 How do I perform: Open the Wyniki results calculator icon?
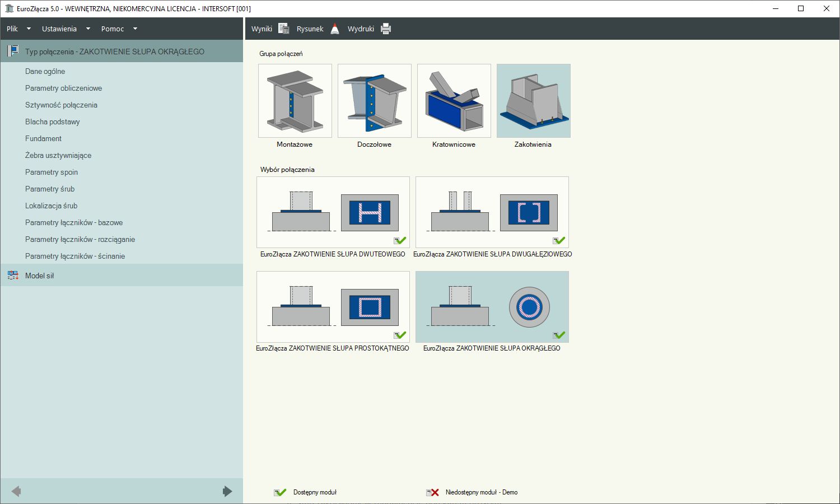(283, 29)
